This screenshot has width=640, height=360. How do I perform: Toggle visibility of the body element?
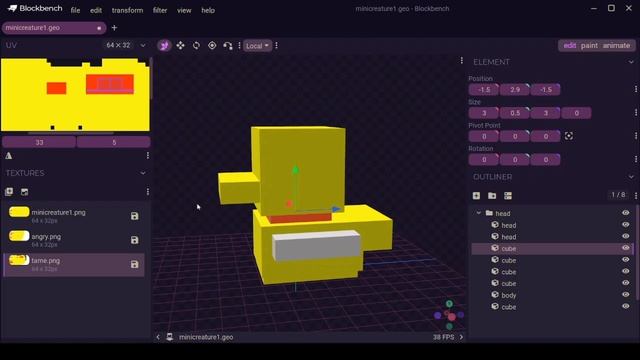coord(625,294)
